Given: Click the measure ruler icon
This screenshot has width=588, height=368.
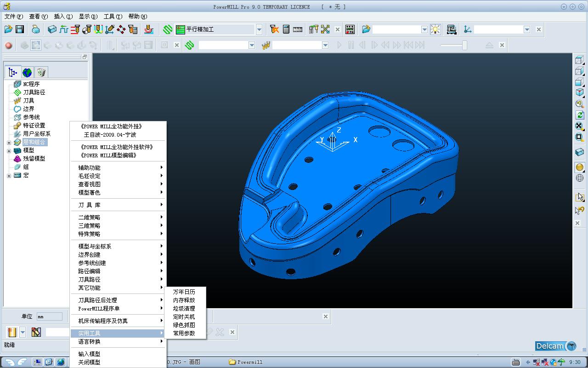Looking at the screenshot, I should [x=298, y=29].
